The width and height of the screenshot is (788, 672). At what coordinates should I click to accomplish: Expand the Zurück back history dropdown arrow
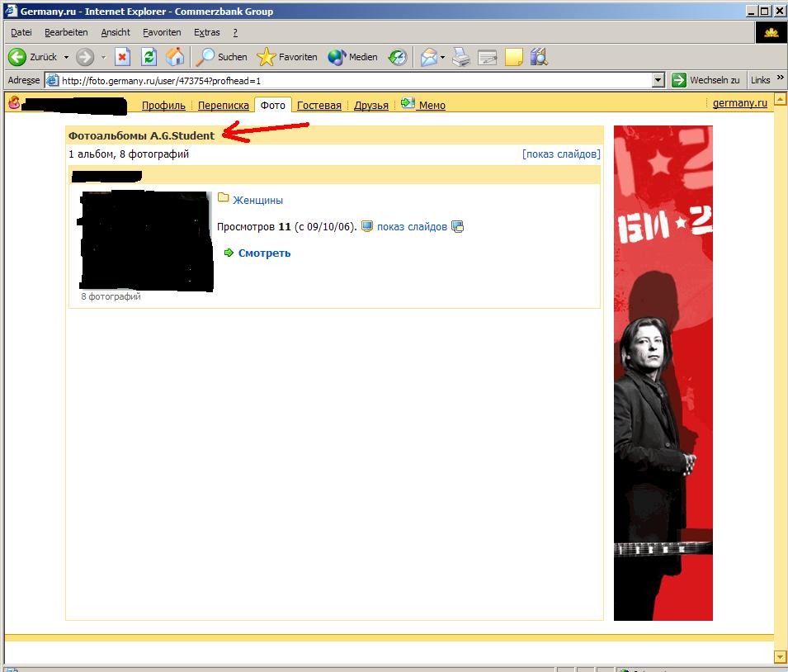[66, 58]
